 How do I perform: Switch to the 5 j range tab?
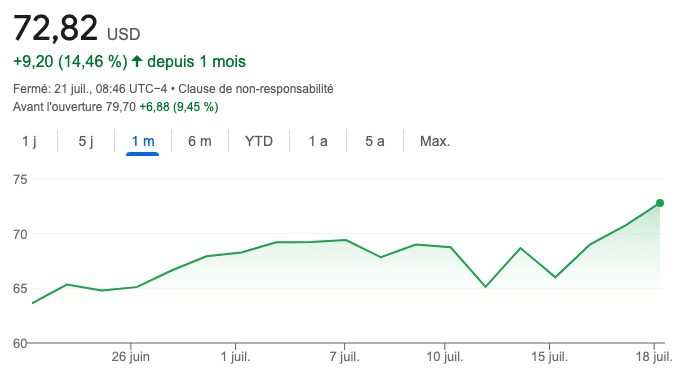(x=86, y=141)
